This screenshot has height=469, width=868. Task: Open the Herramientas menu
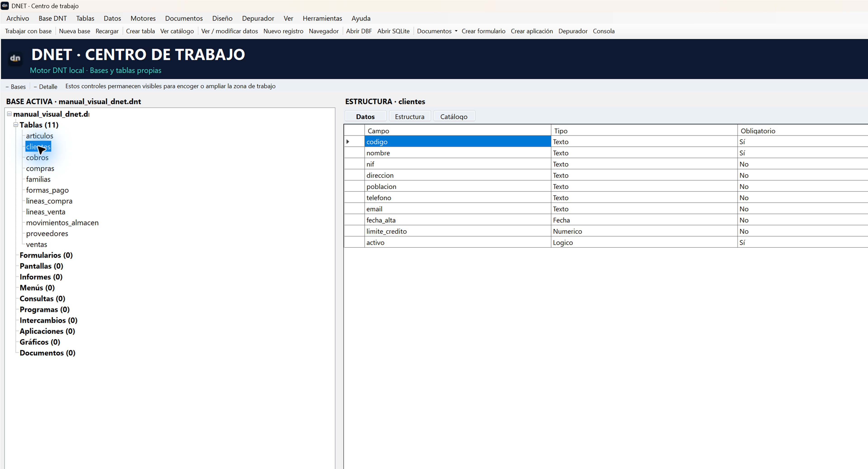pos(322,18)
